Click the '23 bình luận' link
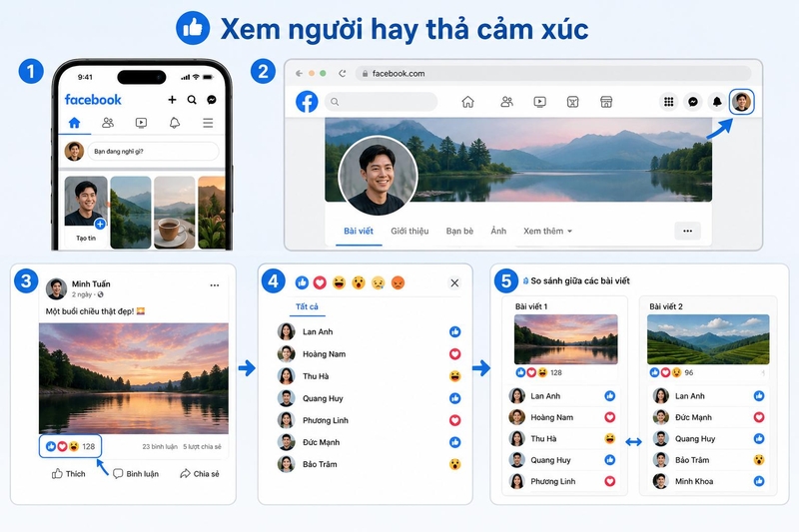 tap(160, 446)
